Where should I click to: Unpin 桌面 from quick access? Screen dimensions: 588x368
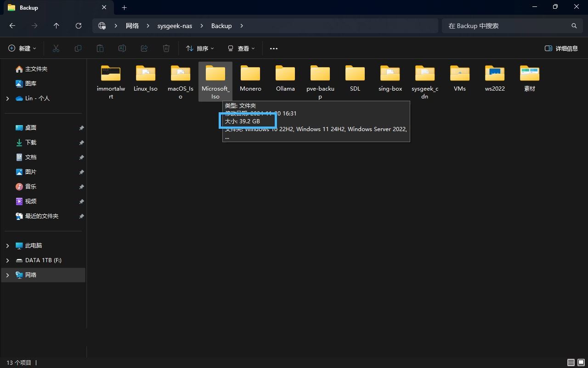pyautogui.click(x=81, y=128)
